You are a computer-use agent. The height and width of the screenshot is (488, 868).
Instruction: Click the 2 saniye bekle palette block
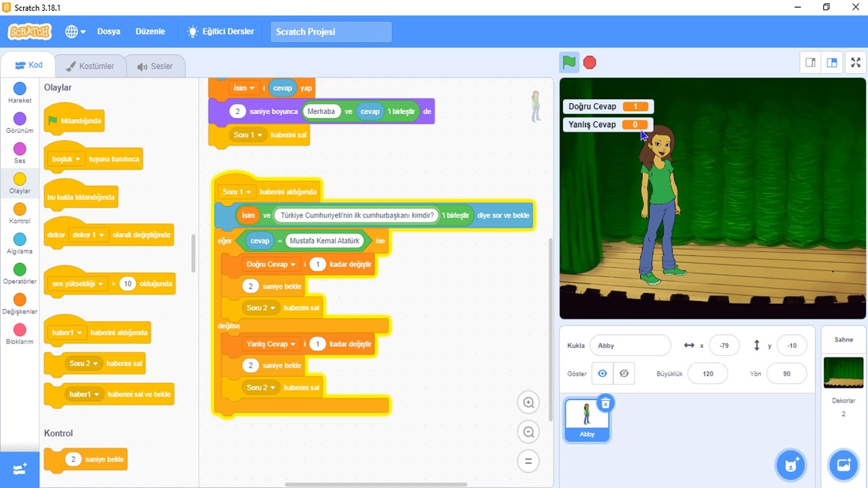tap(85, 459)
